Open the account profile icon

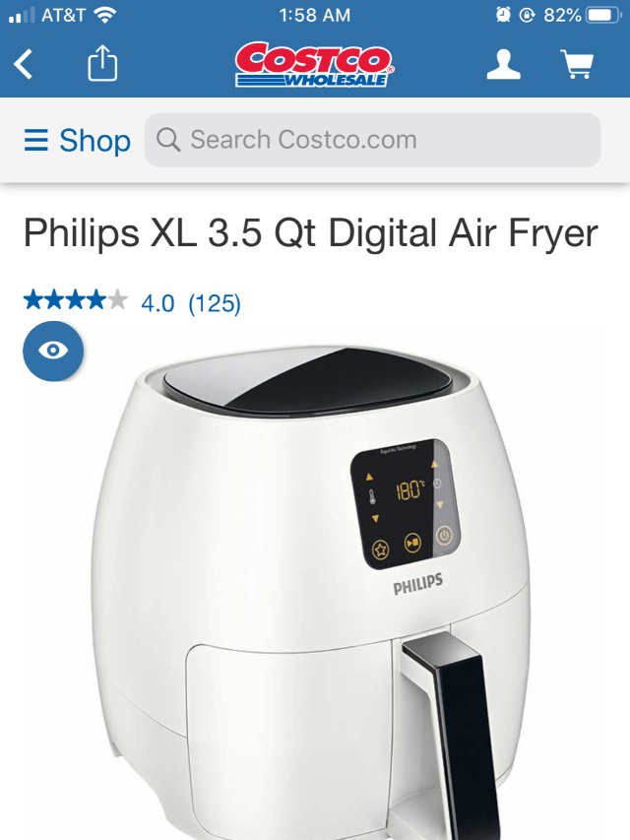503,64
